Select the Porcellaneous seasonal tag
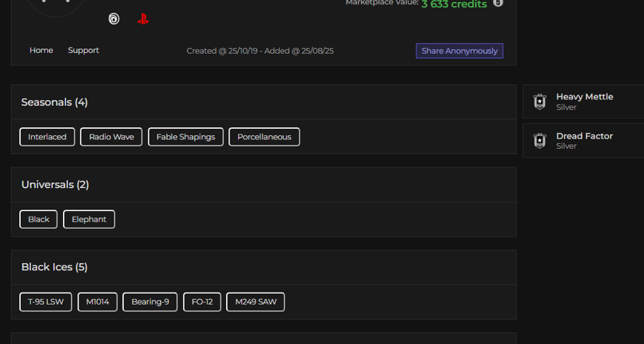The height and width of the screenshot is (344, 644). (264, 137)
